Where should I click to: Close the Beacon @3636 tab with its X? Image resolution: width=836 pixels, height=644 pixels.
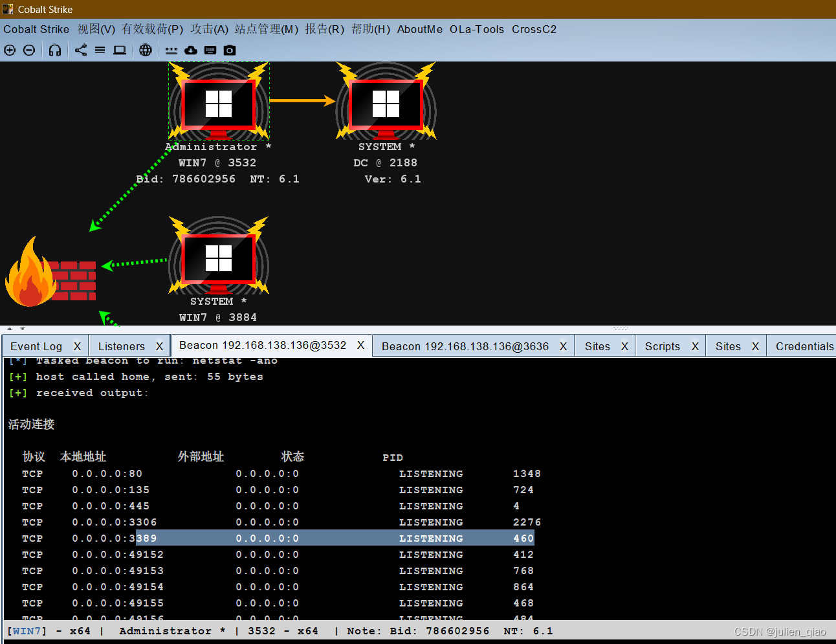tap(563, 346)
